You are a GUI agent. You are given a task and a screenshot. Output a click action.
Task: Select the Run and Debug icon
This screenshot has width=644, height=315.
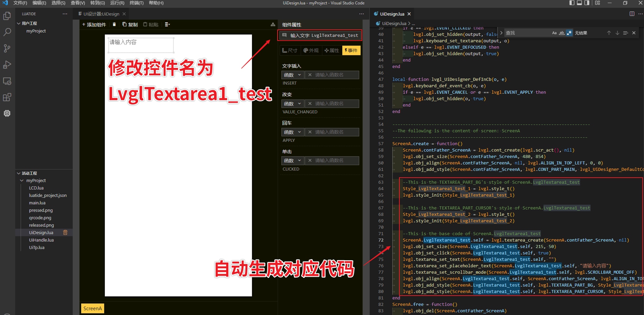click(x=7, y=65)
